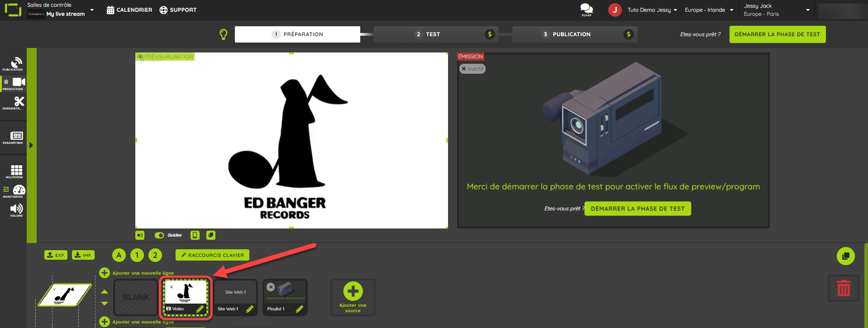Screen dimensions: 868x328
Task: Click the IMP. import button
Action: (83, 255)
